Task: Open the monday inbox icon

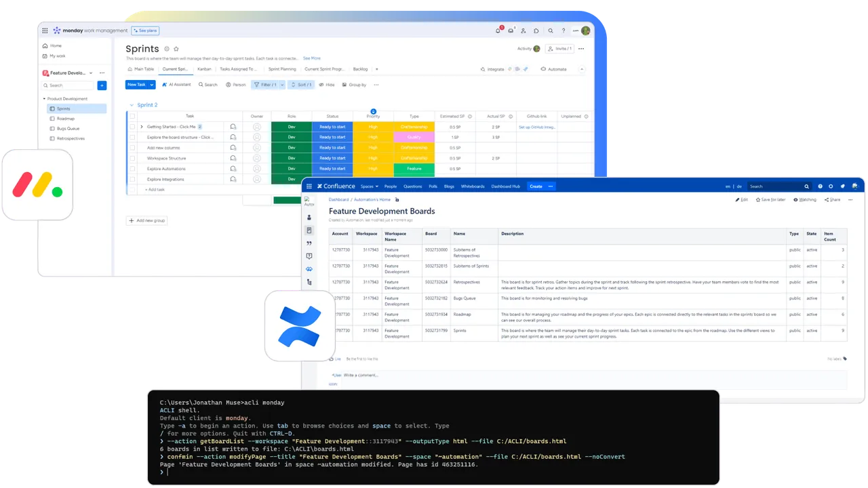Action: pyautogui.click(x=511, y=30)
